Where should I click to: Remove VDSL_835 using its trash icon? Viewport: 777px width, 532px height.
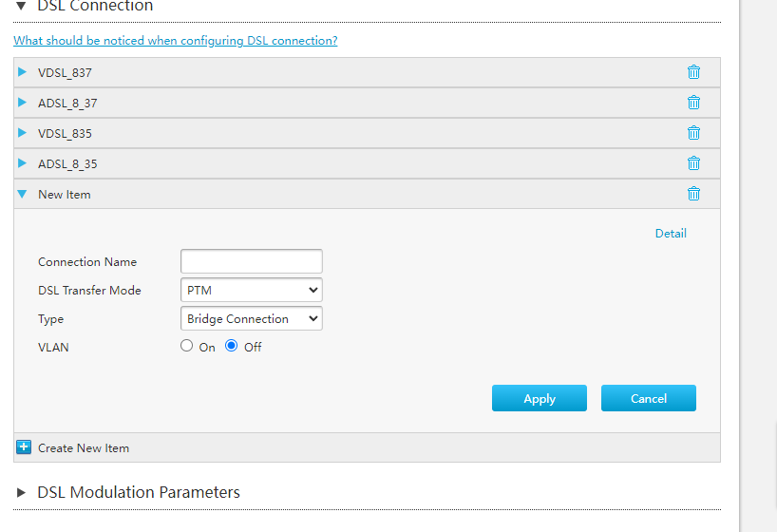click(693, 133)
